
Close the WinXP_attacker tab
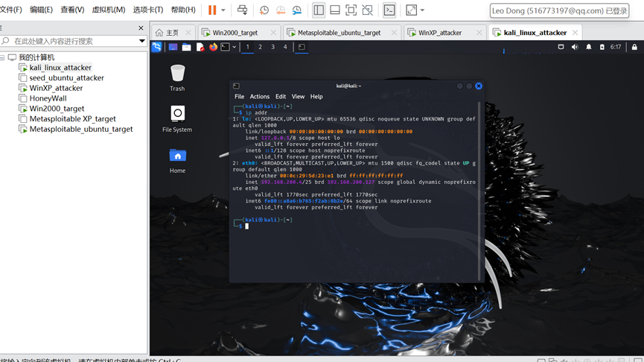coord(479,33)
